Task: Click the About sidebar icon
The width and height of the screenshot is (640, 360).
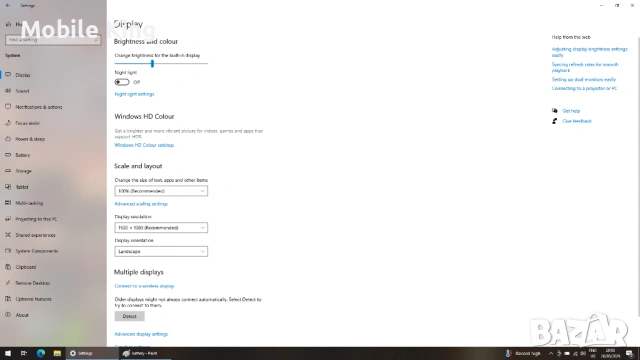Action: point(8,315)
